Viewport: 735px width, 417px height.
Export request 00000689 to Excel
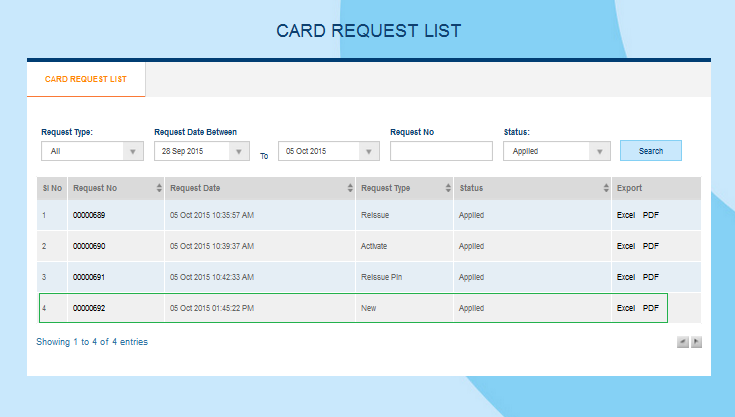tap(626, 215)
